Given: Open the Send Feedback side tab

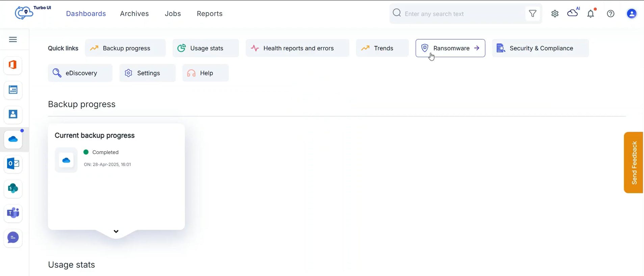Looking at the screenshot, I should 634,162.
